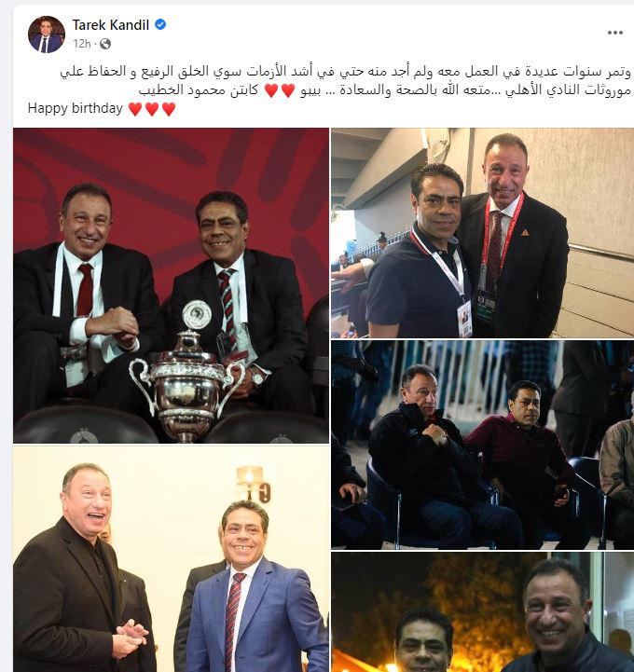This screenshot has height=672, width=634.
Task: Open the photo of men seated on stadium chairs
Action: pyautogui.click(x=482, y=445)
